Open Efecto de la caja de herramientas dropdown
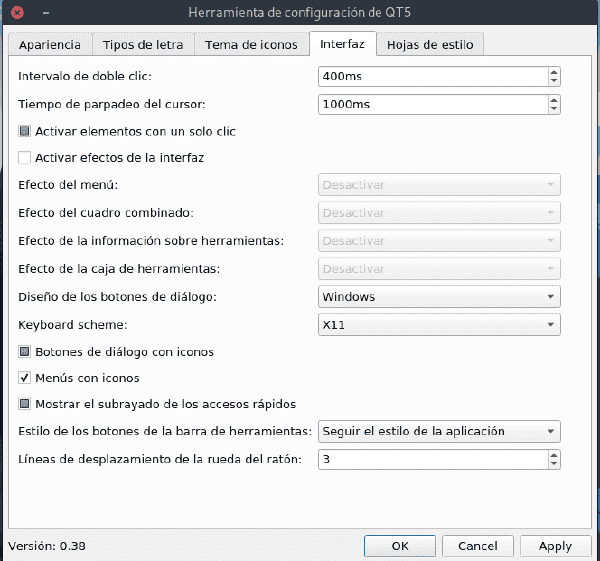 [x=439, y=269]
